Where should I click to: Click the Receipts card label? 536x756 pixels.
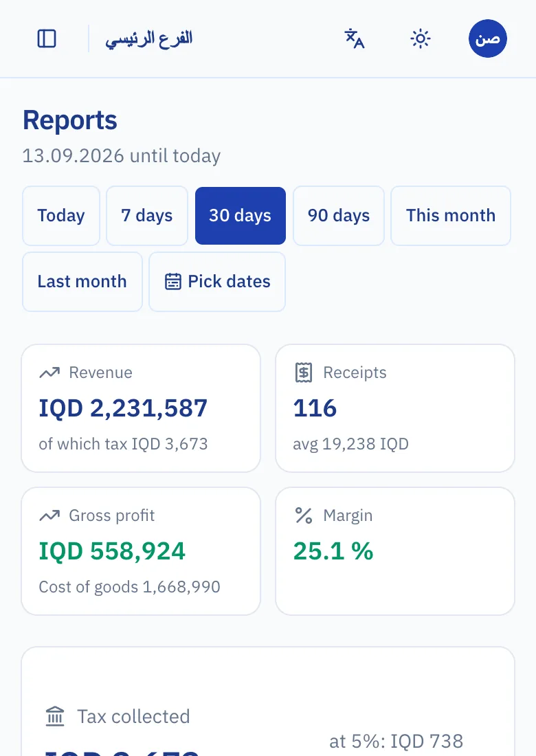coord(355,373)
